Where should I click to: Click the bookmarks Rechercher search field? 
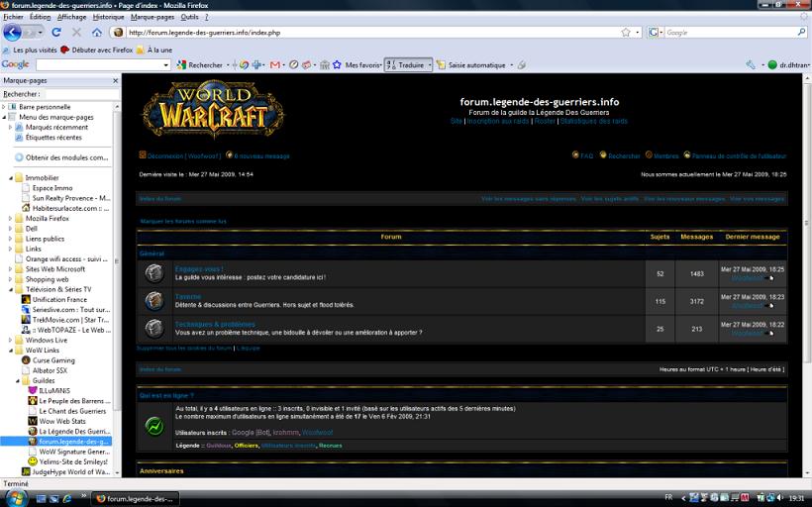(x=81, y=94)
